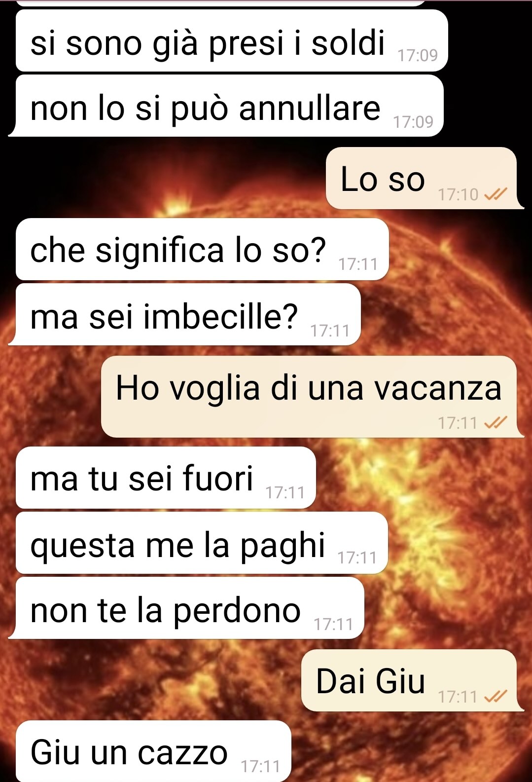Select the sent 'Dai Giu' bubble
The width and height of the screenshot is (532, 782).
(409, 680)
